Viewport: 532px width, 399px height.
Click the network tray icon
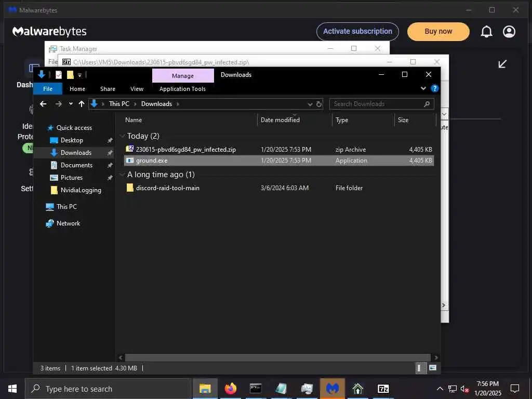(453, 389)
